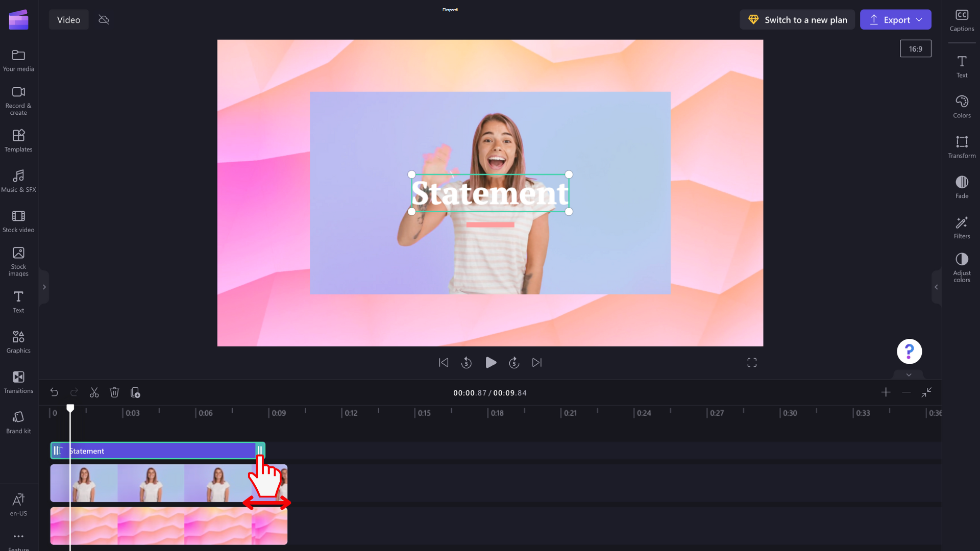980x551 pixels.
Task: Click the Statement text layer thumbnail
Action: point(59,451)
